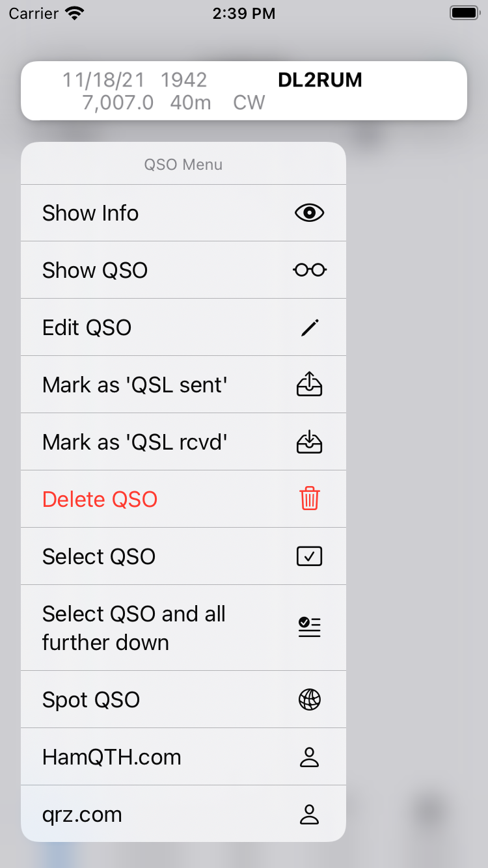The height and width of the screenshot is (868, 488).
Task: Open the qrz.com lookup link
Action: click(82, 814)
